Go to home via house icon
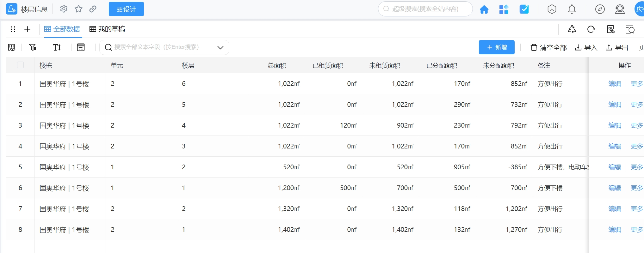This screenshot has width=644, height=253. [484, 9]
